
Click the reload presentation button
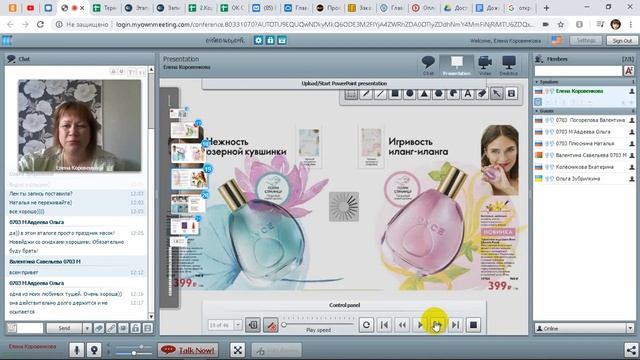[366, 325]
